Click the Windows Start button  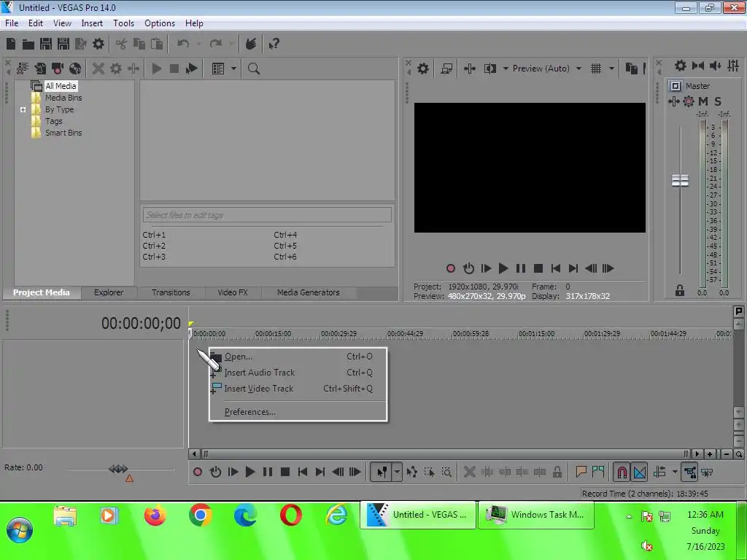click(19, 529)
